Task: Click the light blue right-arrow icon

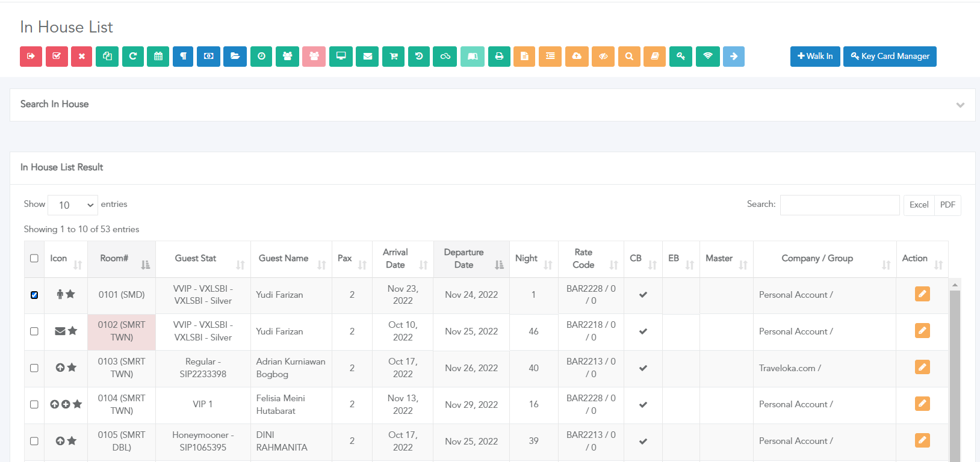Action: 734,57
